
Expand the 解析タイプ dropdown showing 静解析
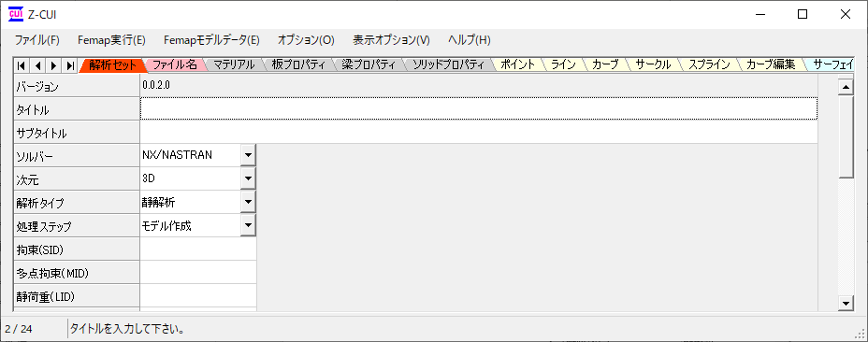point(248,202)
